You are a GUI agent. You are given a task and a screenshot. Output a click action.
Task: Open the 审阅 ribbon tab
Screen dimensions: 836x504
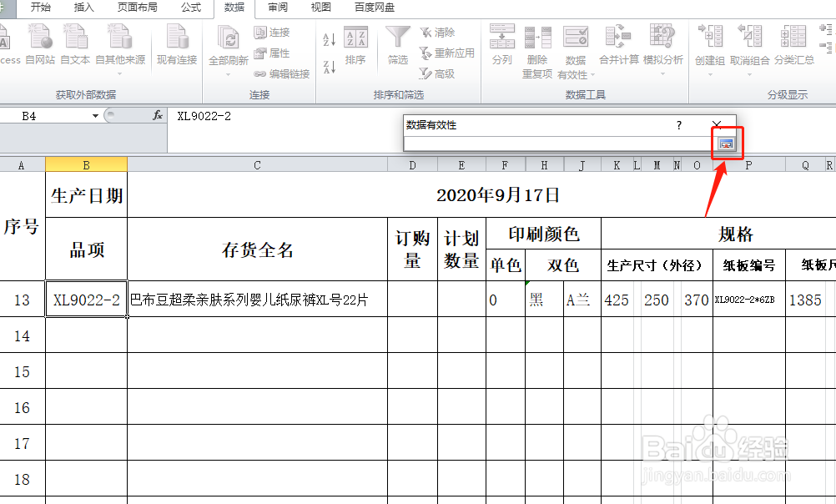pyautogui.click(x=277, y=8)
